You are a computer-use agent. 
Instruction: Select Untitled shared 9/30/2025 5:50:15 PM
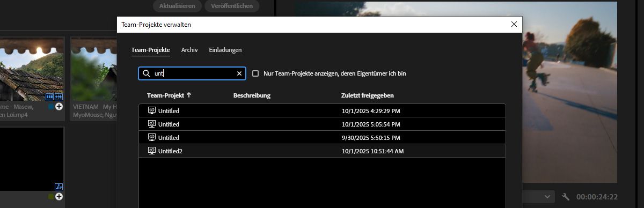(322, 138)
